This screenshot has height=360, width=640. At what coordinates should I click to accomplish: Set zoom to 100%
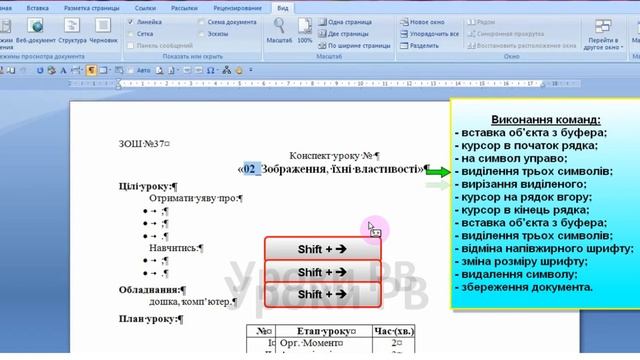(x=304, y=31)
